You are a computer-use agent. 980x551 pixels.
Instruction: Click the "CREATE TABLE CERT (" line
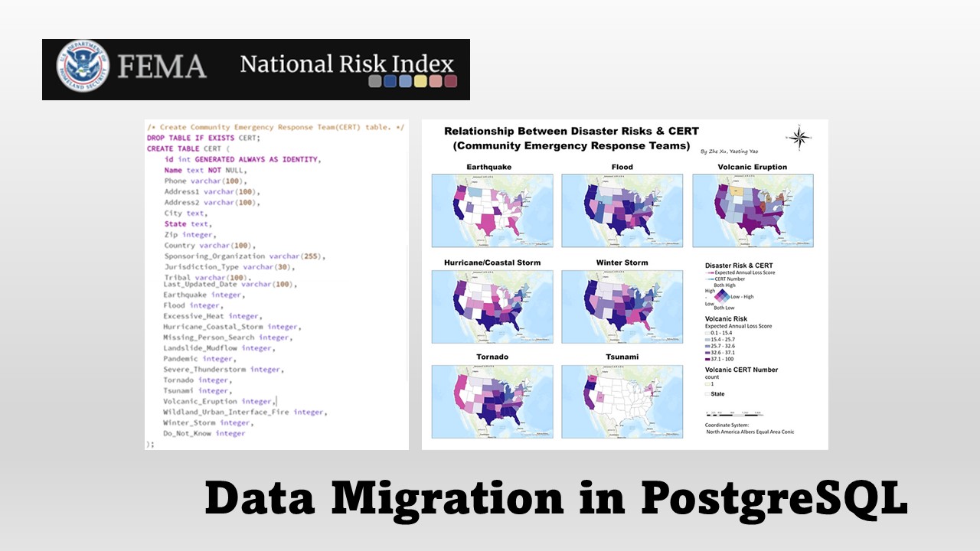(x=188, y=148)
